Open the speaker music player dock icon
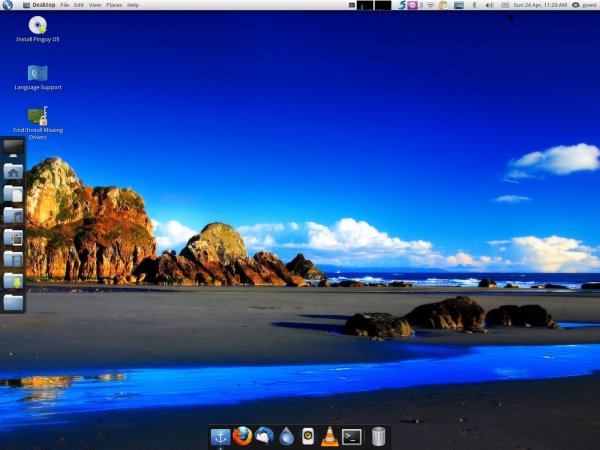Screen dimensions: 600x450 (308, 436)
